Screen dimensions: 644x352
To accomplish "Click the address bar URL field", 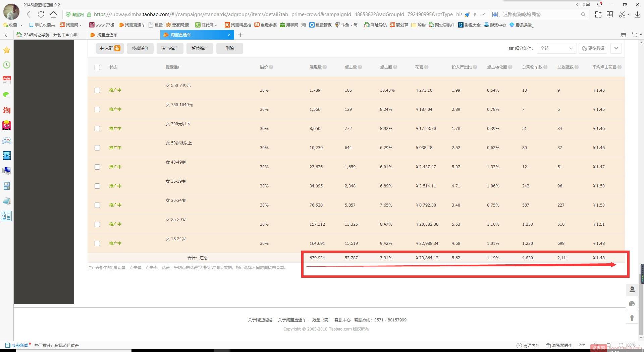I will click(278, 14).
